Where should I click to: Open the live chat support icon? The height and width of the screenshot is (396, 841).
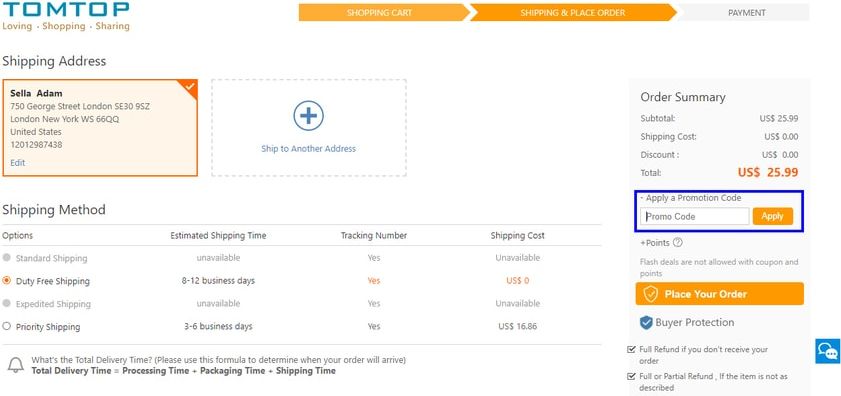tap(828, 351)
